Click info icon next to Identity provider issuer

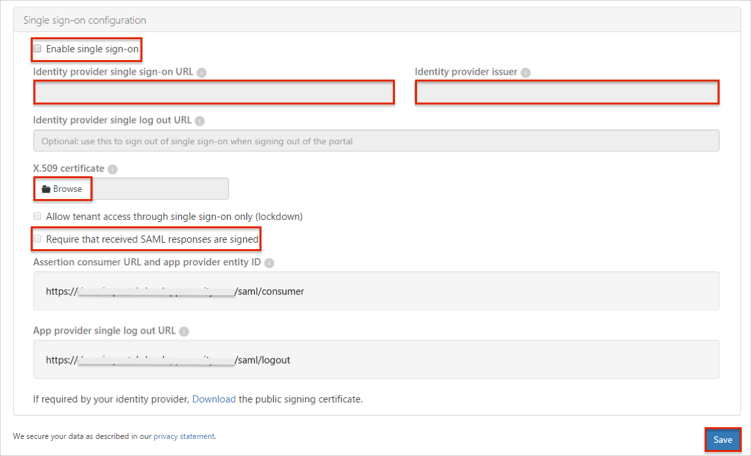tap(526, 73)
